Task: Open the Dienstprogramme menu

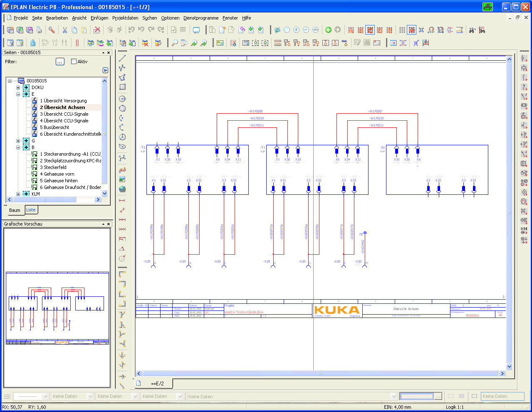Action: 201,18
